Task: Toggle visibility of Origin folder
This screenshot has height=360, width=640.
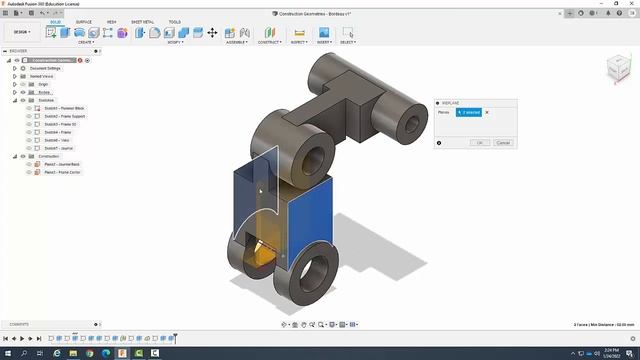Action: pyautogui.click(x=23, y=84)
